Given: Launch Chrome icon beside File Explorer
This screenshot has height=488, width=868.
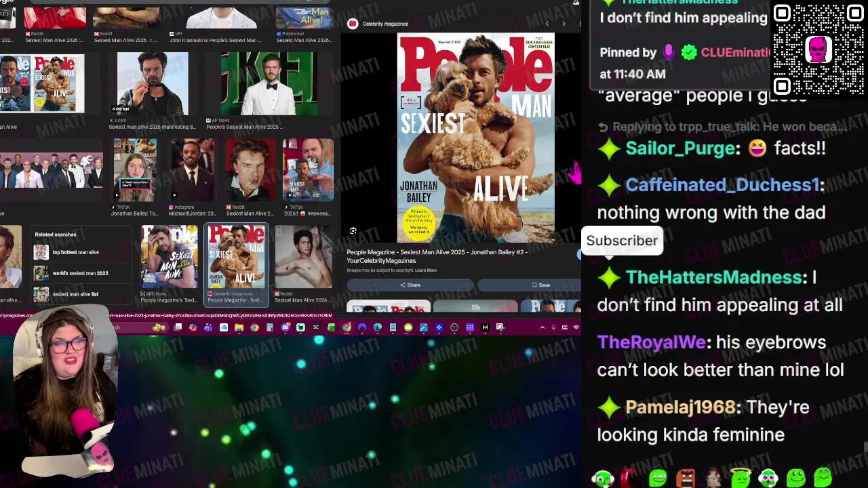Looking at the screenshot, I should (x=254, y=327).
